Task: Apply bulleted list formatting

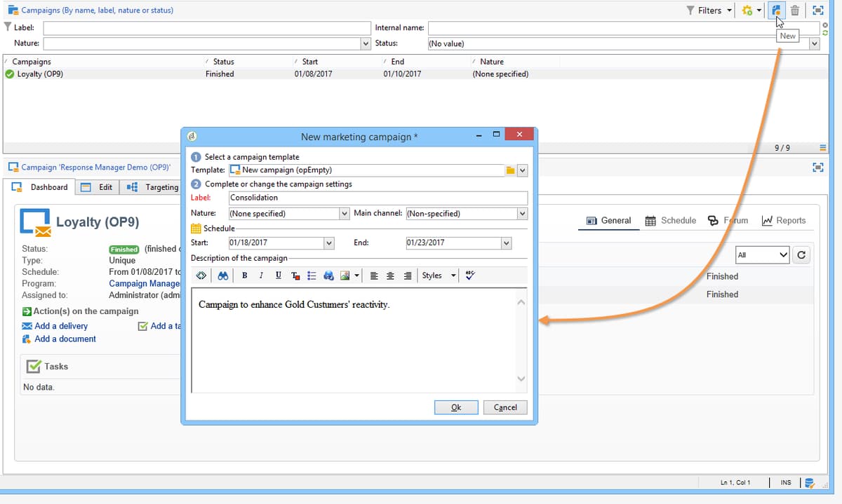Action: (x=311, y=275)
